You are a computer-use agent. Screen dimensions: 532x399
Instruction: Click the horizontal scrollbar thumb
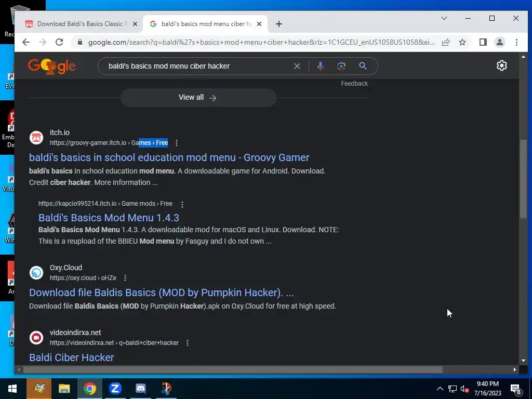point(233,369)
